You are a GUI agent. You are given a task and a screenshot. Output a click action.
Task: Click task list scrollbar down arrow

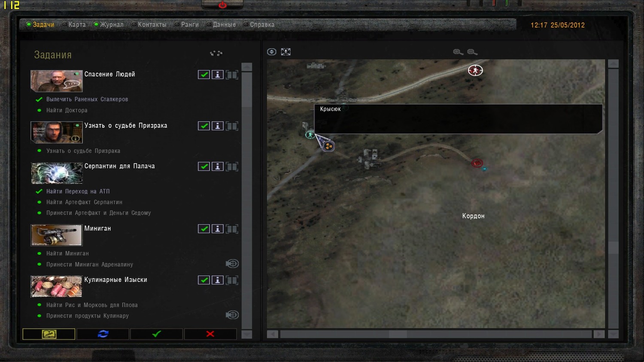pos(247,334)
